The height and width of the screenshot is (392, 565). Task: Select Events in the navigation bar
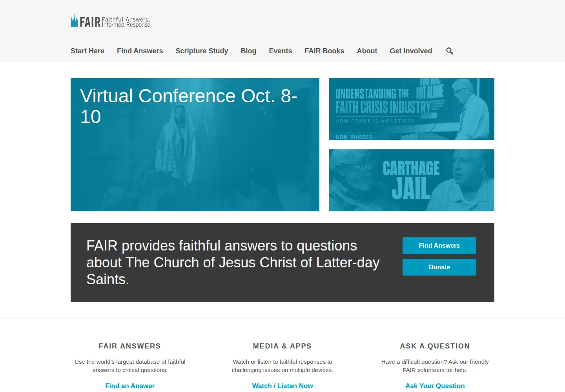(280, 51)
